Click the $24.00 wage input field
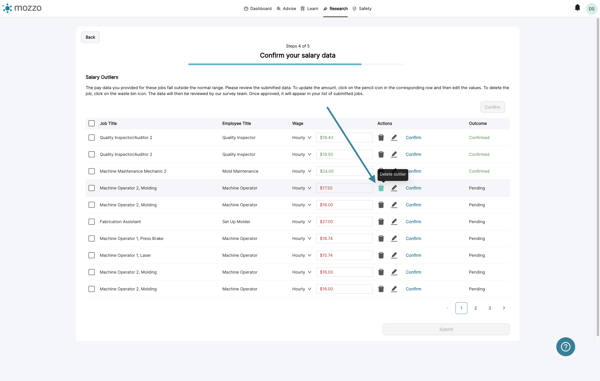This screenshot has height=381, width=600. 344,171
